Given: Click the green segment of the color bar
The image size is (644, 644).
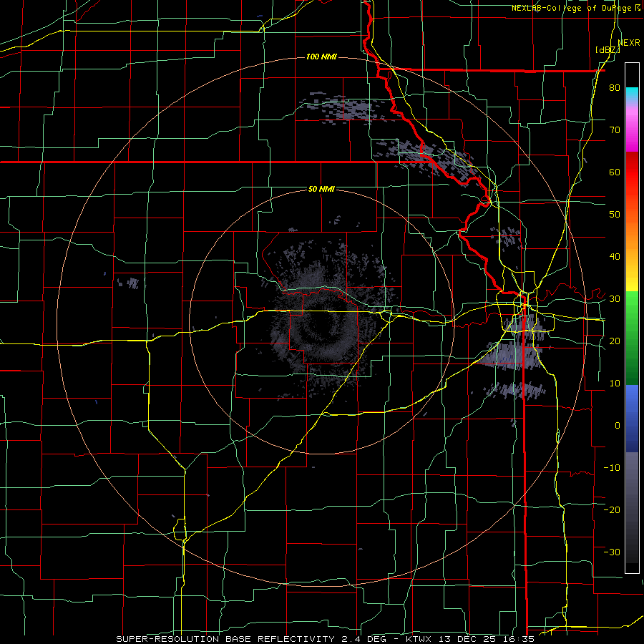Looking at the screenshot, I should tap(632, 338).
